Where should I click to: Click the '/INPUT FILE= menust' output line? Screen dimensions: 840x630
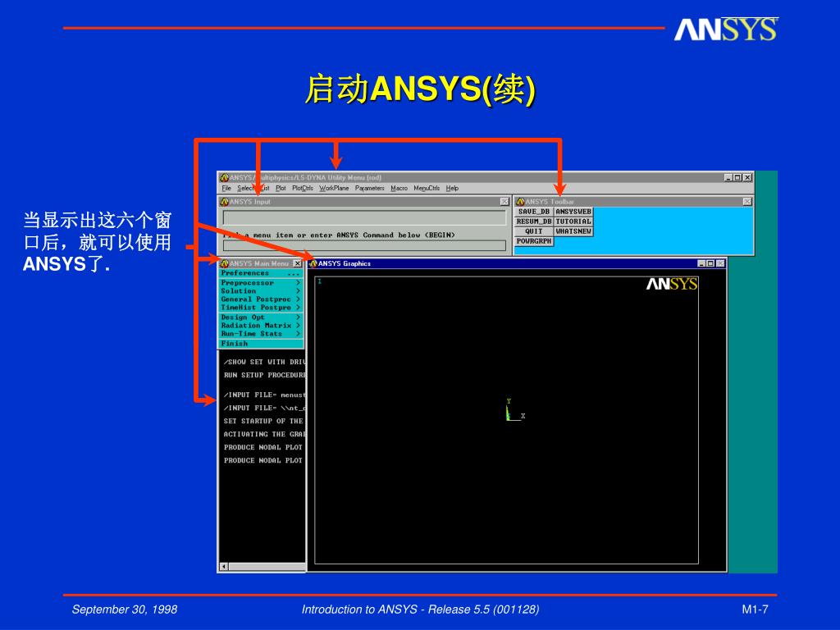pos(265,395)
